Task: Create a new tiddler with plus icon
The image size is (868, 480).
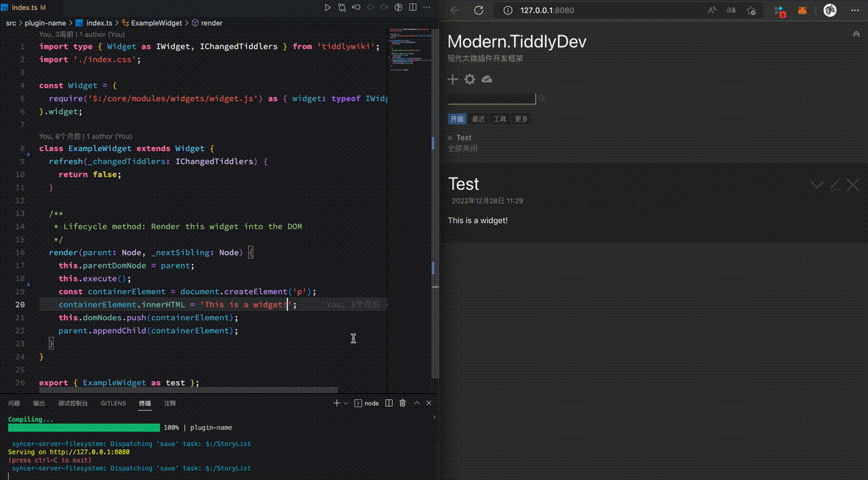Action: 453,79
